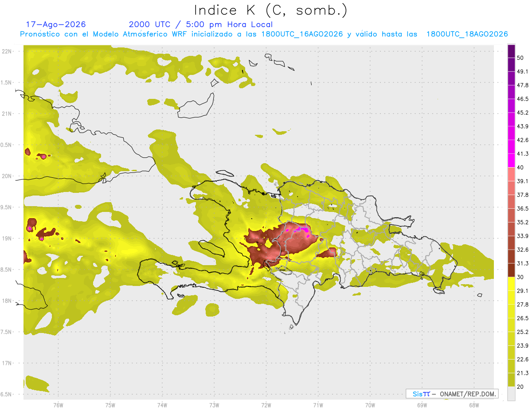Screen dimensions: 532x411
Task: Pick the bright yellow swatch below 30
Action: click(511, 284)
